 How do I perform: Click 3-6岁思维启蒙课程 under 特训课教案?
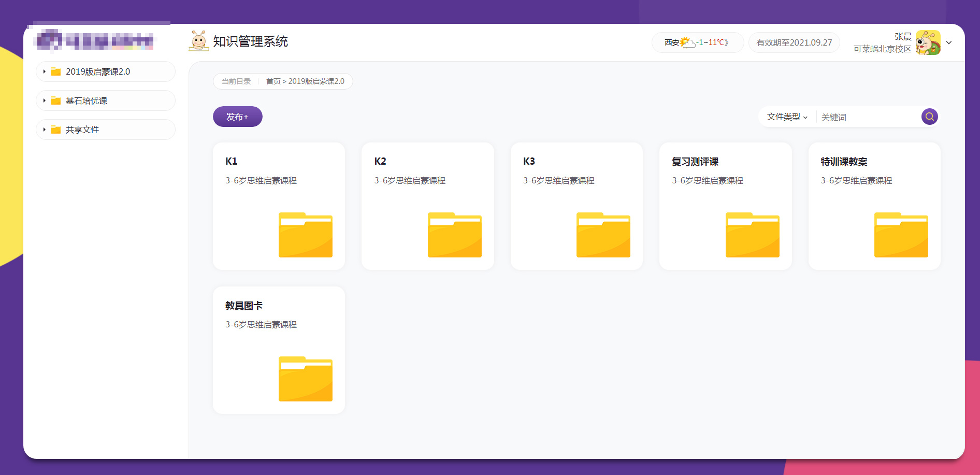pos(856,180)
